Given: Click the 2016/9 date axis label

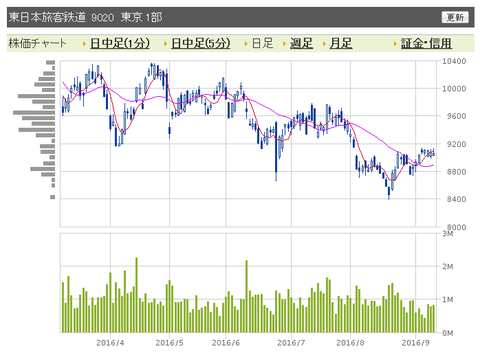Looking at the screenshot, I should [415, 343].
